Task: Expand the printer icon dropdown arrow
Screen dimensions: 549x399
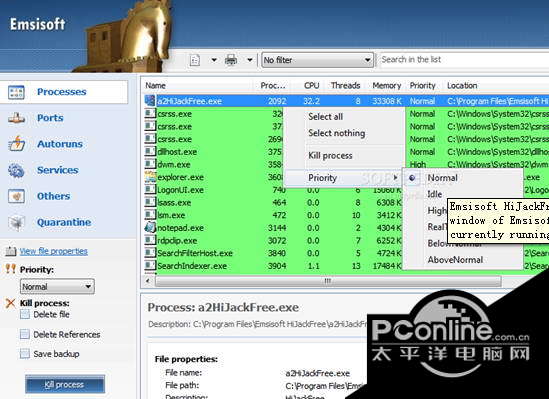Action: point(250,60)
